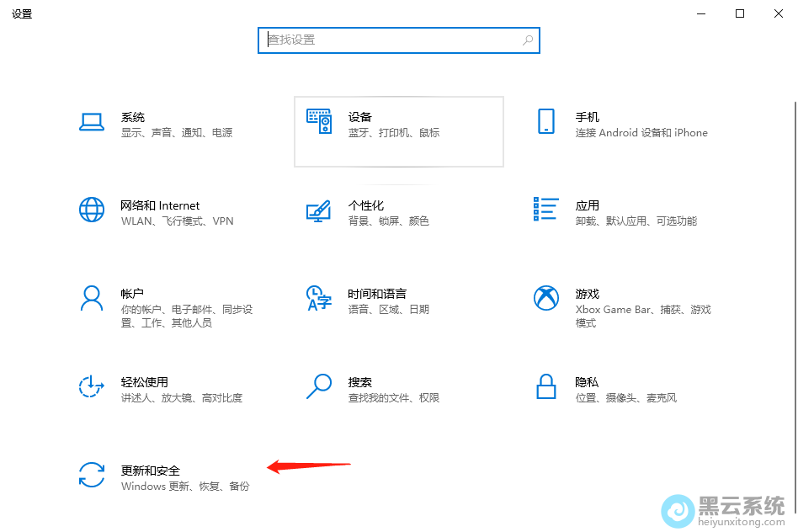Maximize the Settings window
This screenshot has height=532, width=798.
[740, 13]
